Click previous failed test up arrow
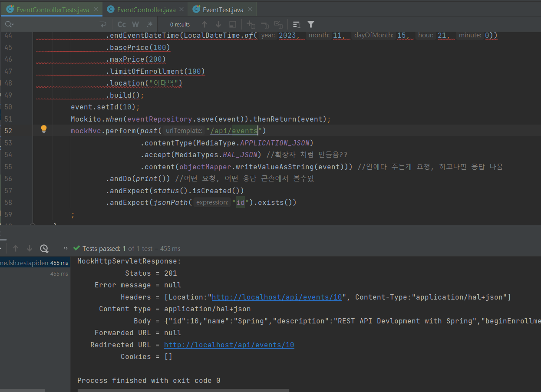The image size is (541, 392). click(16, 248)
